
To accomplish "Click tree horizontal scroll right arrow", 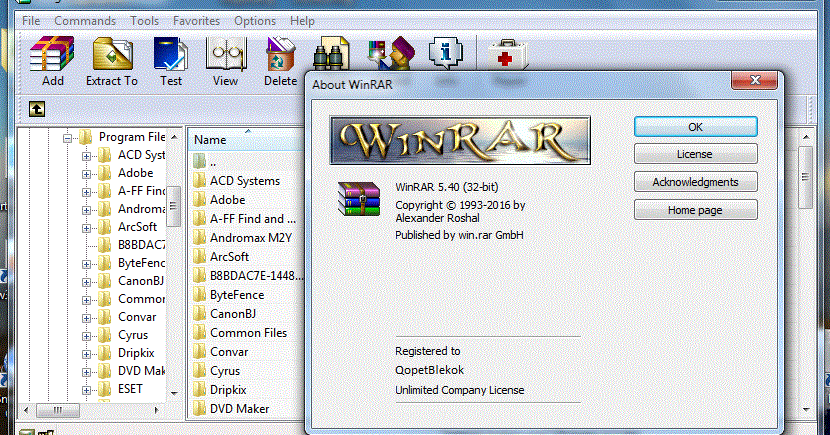I will click(x=156, y=410).
